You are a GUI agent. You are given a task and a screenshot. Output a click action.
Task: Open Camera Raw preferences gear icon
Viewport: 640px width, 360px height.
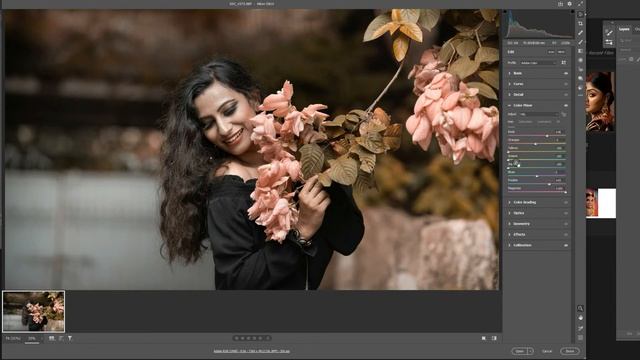570,4
